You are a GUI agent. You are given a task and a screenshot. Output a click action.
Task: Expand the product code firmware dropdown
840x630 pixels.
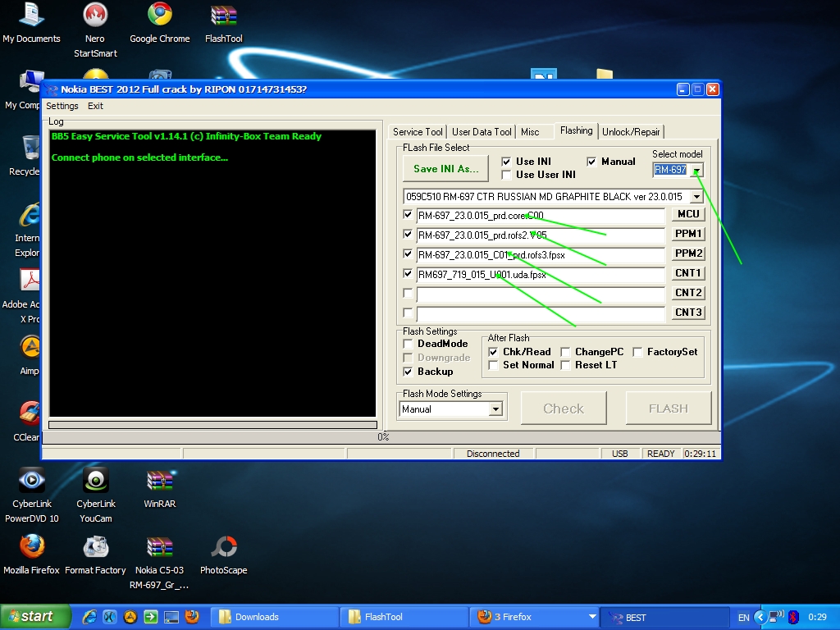click(x=696, y=197)
